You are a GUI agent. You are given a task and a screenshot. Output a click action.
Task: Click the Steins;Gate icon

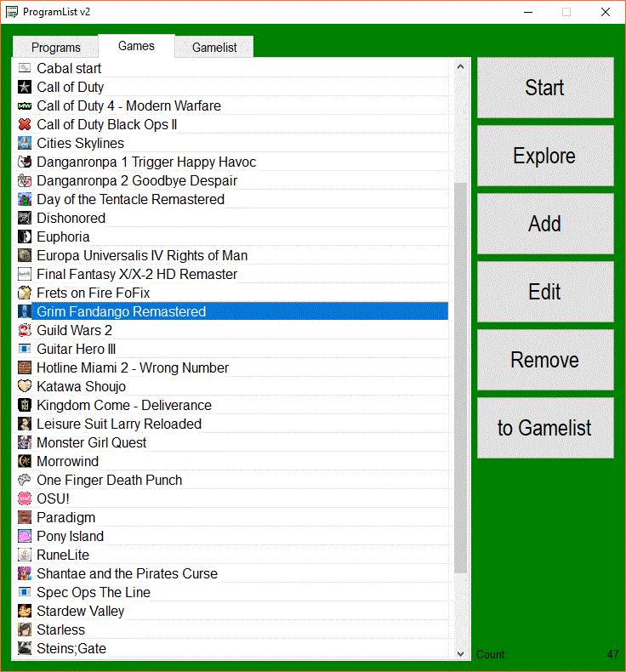25,648
